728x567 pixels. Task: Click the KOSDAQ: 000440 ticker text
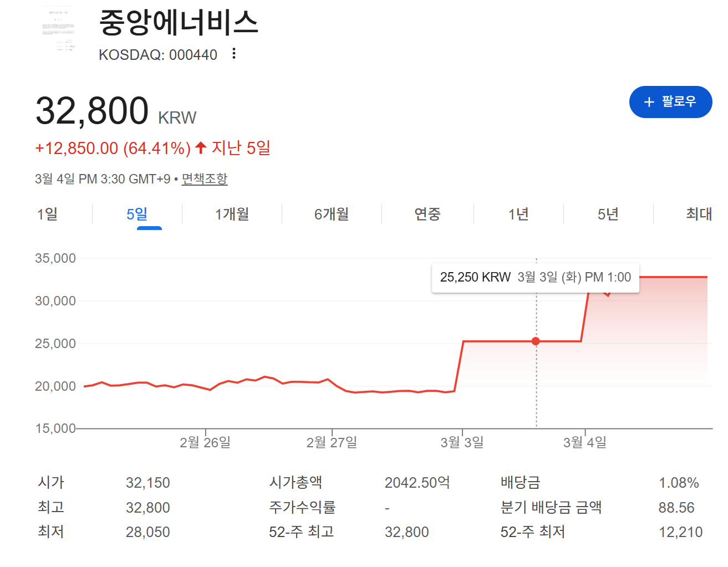[158, 54]
